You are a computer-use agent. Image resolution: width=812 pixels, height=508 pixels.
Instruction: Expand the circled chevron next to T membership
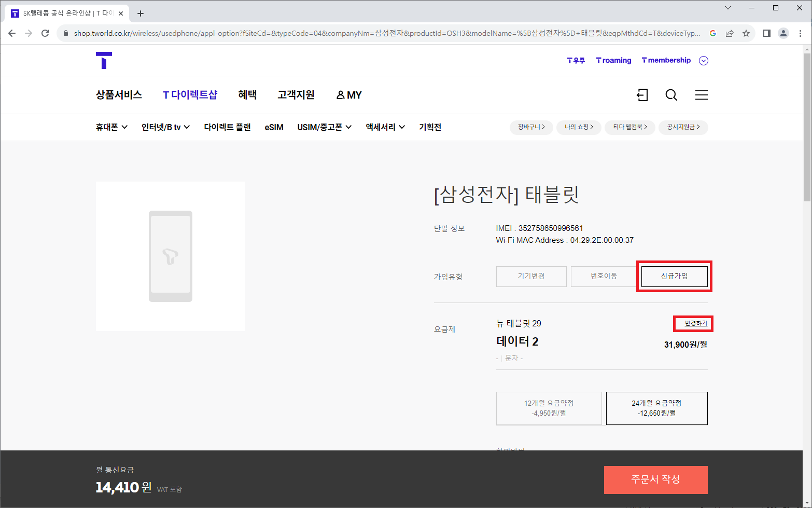click(x=704, y=61)
